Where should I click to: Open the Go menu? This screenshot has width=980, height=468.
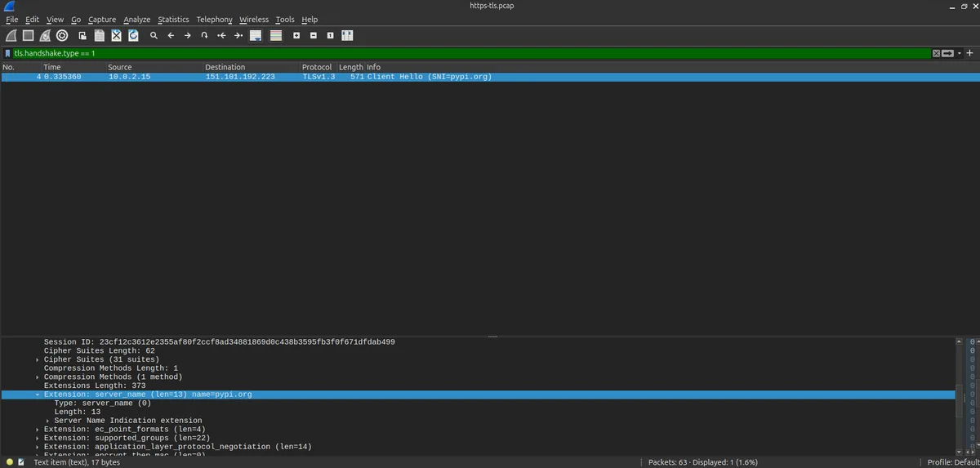76,20
